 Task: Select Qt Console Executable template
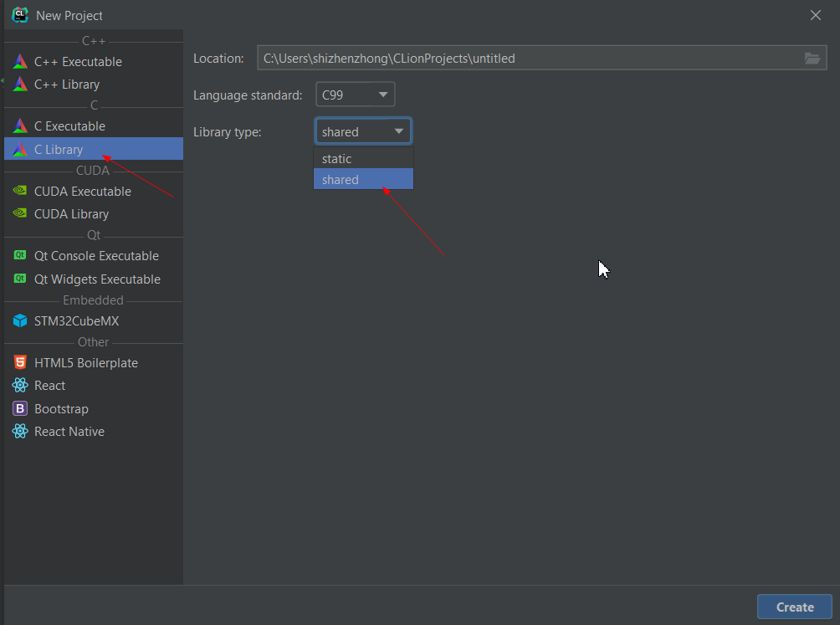[x=94, y=255]
